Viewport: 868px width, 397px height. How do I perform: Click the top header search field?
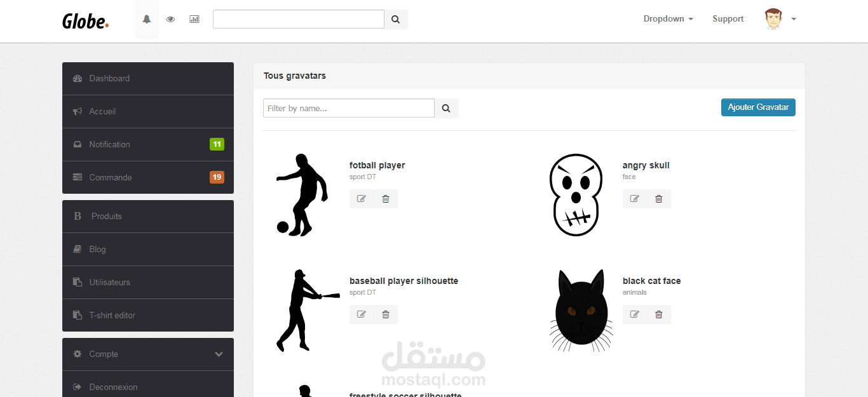pyautogui.click(x=299, y=19)
